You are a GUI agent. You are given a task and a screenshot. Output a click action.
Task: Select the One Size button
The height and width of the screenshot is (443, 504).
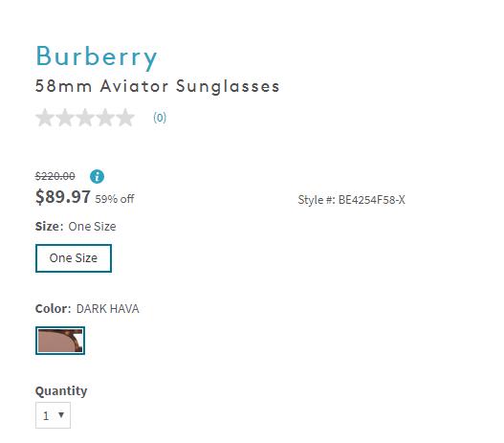click(x=74, y=258)
